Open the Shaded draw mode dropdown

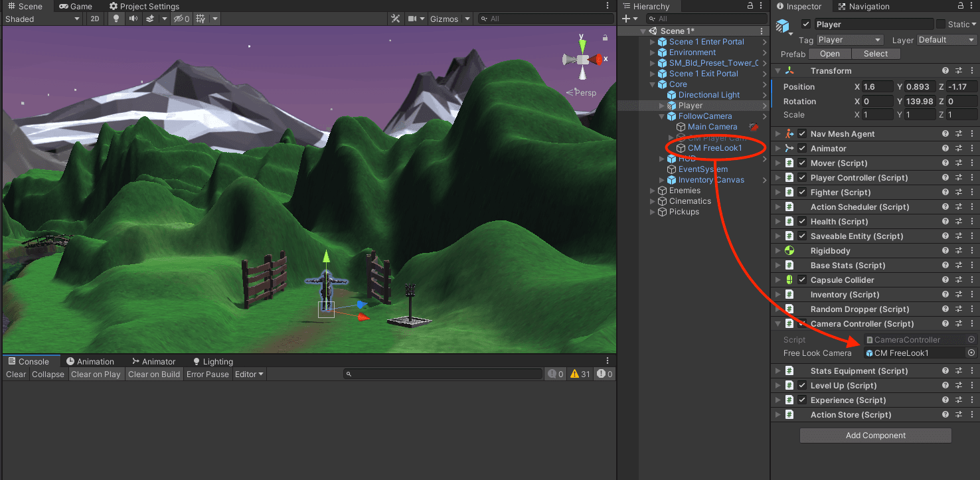coord(42,19)
